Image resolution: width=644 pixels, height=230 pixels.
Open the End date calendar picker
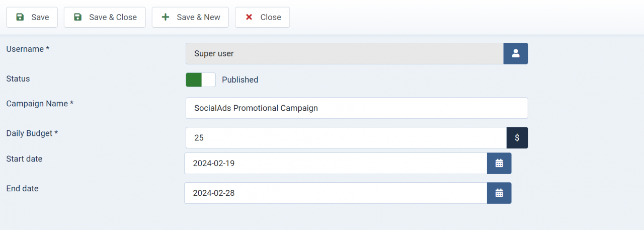[x=499, y=193]
